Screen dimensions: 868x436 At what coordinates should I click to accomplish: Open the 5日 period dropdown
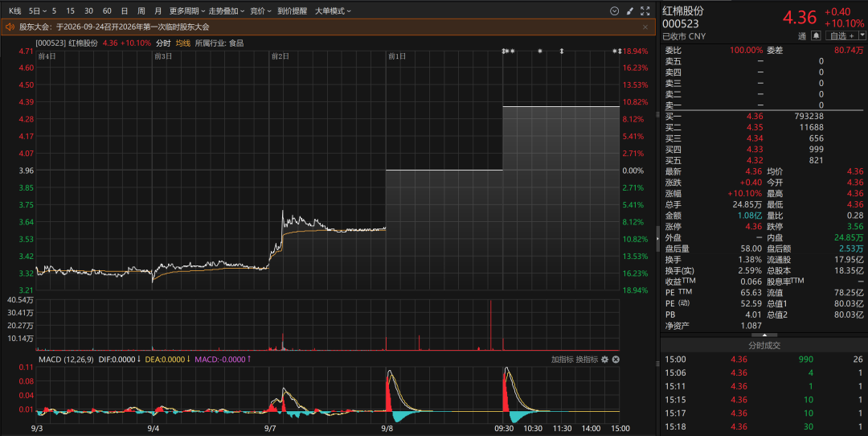(x=38, y=11)
